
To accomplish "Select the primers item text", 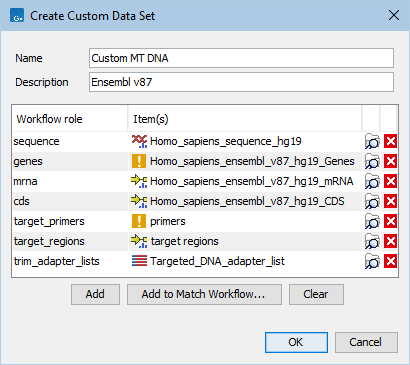I will (x=168, y=221).
